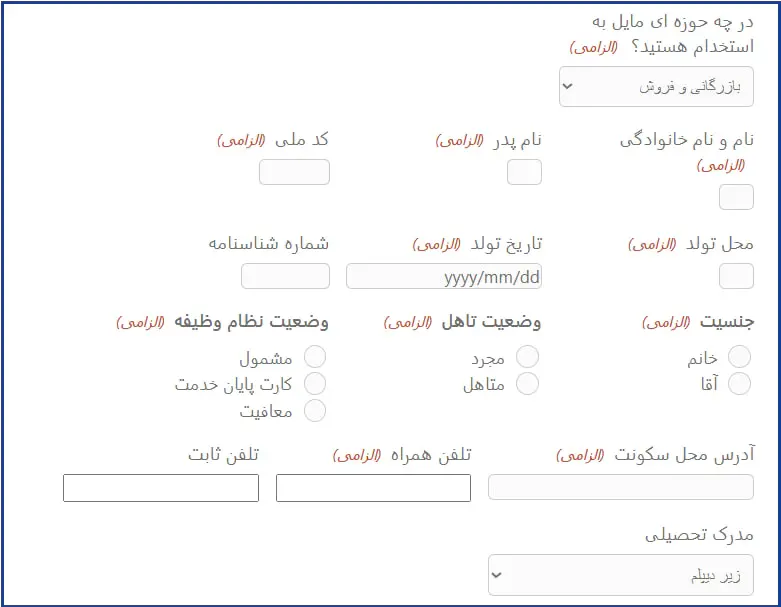The height and width of the screenshot is (607, 781).
Task: Focus the تلفن همراه input field
Action: tap(373, 488)
